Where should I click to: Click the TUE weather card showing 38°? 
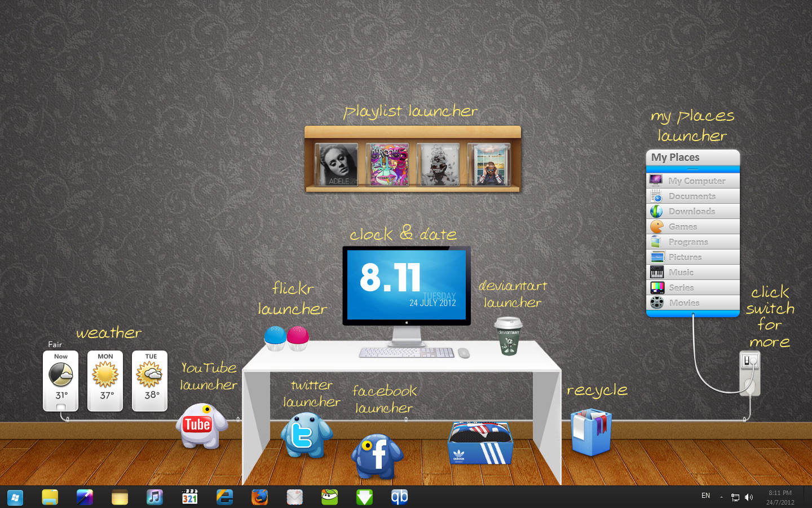coord(149,381)
